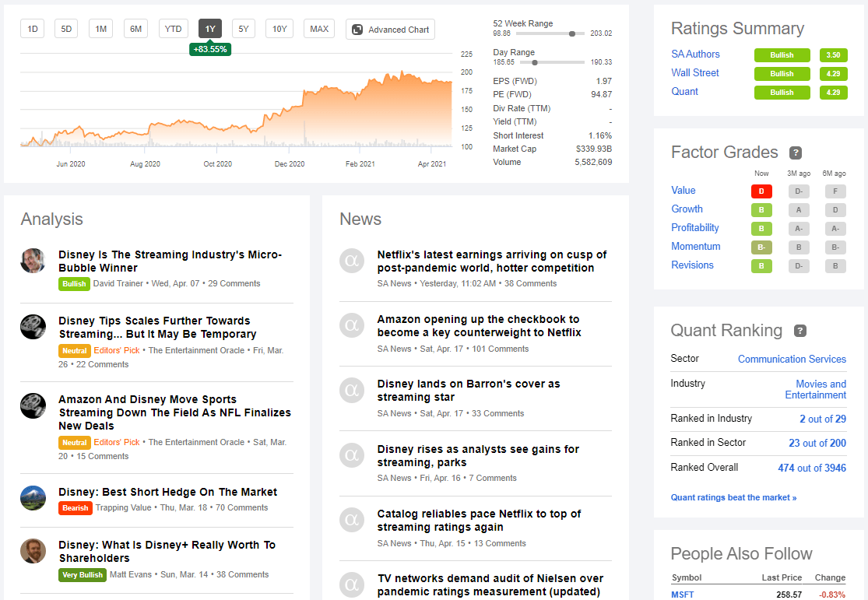868x600 pixels.
Task: Open Movies and Entertainment industry link
Action: point(815,390)
